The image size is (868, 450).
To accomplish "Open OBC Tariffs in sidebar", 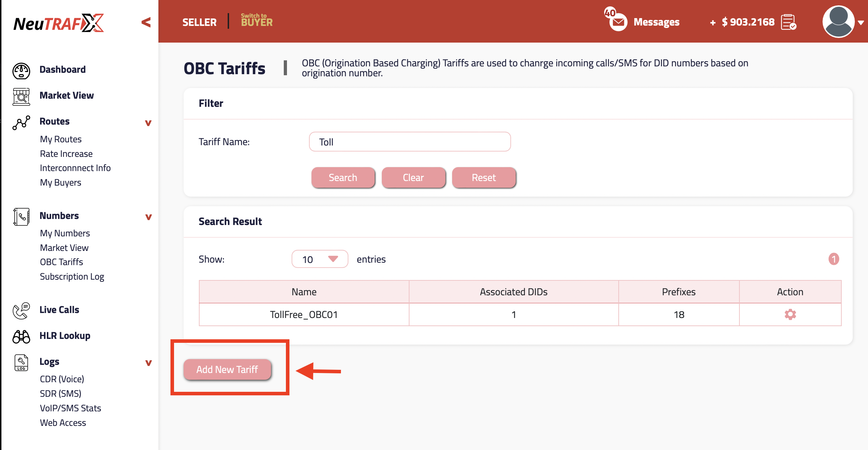I will click(61, 262).
